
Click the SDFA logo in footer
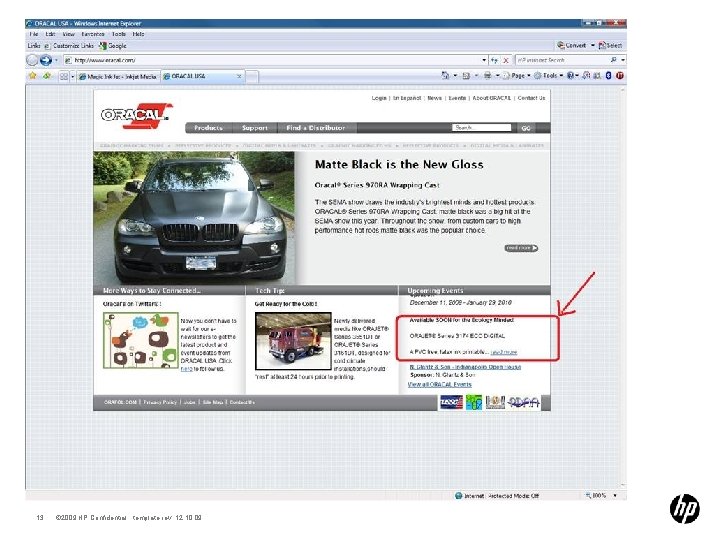pyautogui.click(x=524, y=403)
